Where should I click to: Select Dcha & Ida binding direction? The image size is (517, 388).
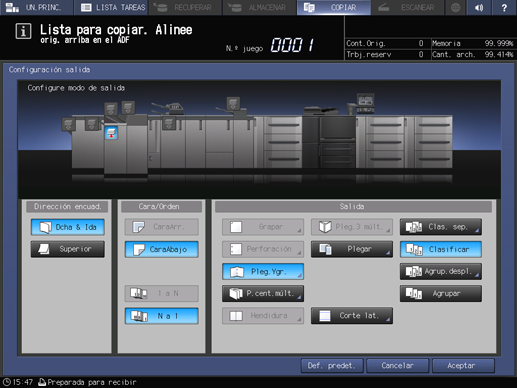(x=68, y=227)
